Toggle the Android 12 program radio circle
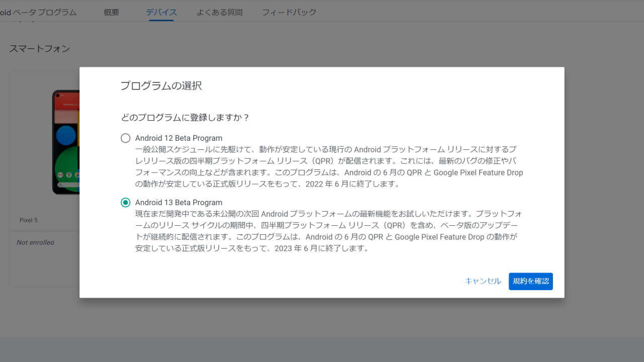 click(x=125, y=138)
